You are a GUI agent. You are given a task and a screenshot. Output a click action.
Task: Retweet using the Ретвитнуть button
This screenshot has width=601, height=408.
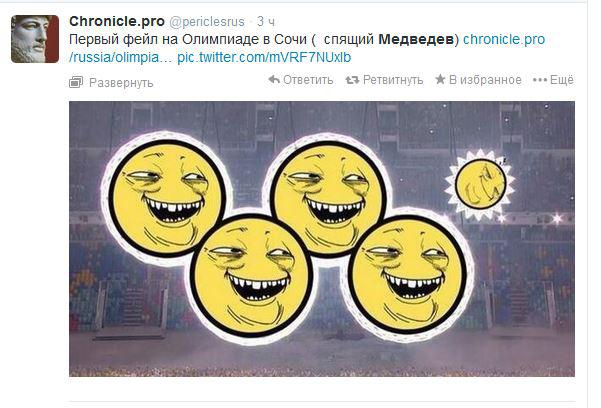393,80
